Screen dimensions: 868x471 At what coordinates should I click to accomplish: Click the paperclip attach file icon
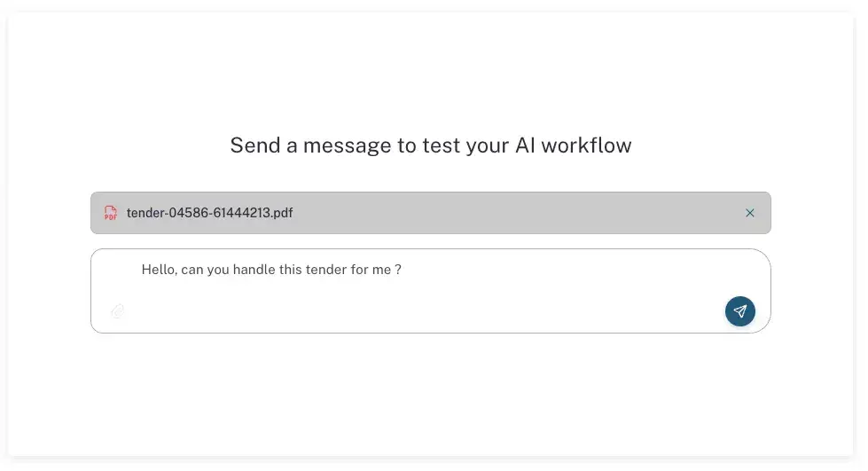[x=117, y=311]
